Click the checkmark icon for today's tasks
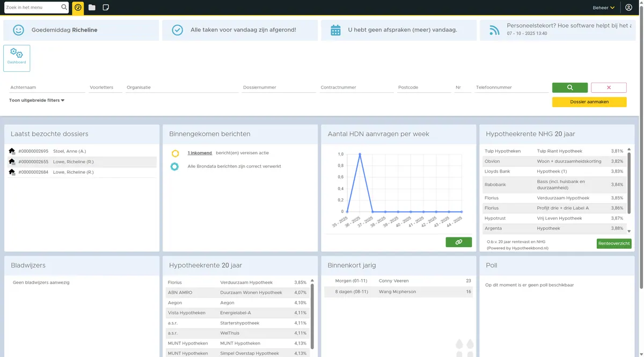The height and width of the screenshot is (357, 644). [x=177, y=30]
